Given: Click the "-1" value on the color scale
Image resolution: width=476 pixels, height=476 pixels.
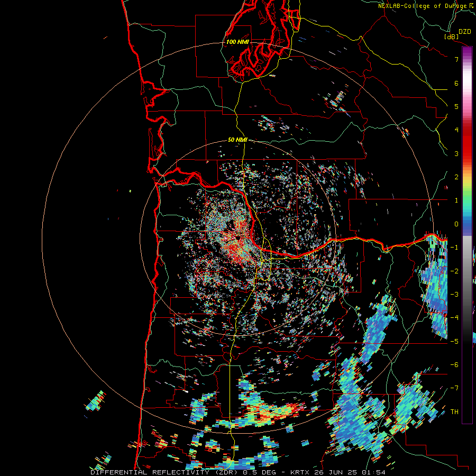Looking at the screenshot, I should pos(454,247).
